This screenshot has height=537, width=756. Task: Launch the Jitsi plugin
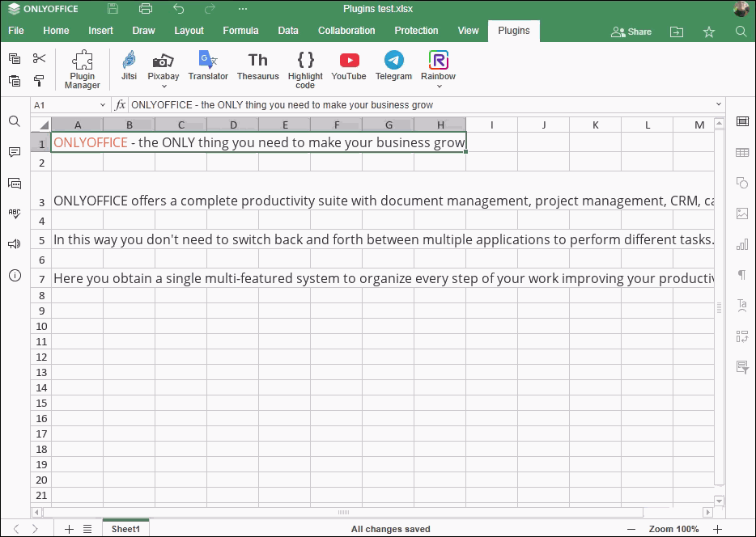click(129, 65)
